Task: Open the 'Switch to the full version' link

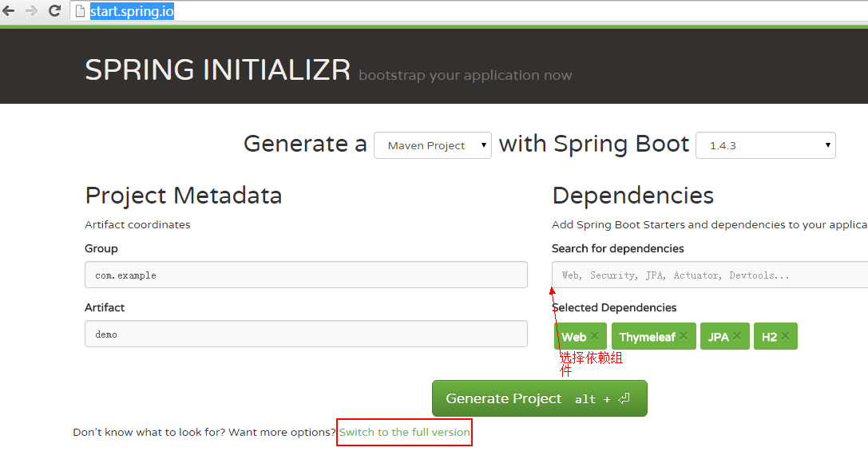Action: click(x=405, y=432)
